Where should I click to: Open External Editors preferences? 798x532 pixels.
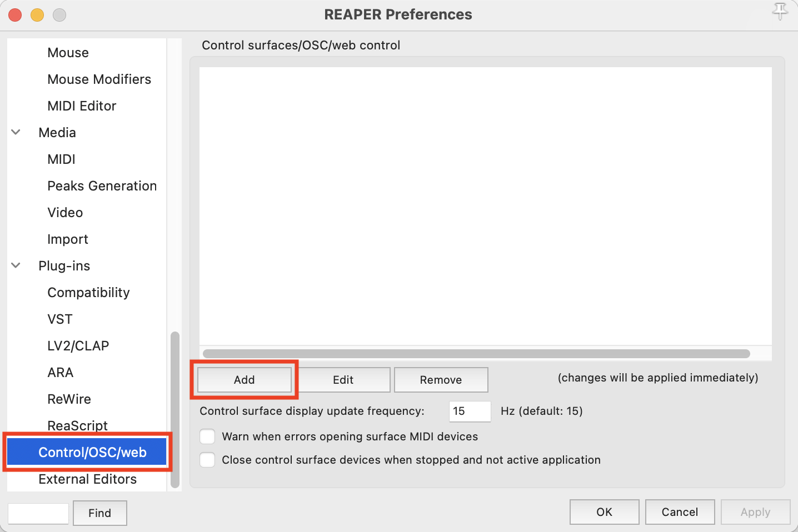[87, 479]
